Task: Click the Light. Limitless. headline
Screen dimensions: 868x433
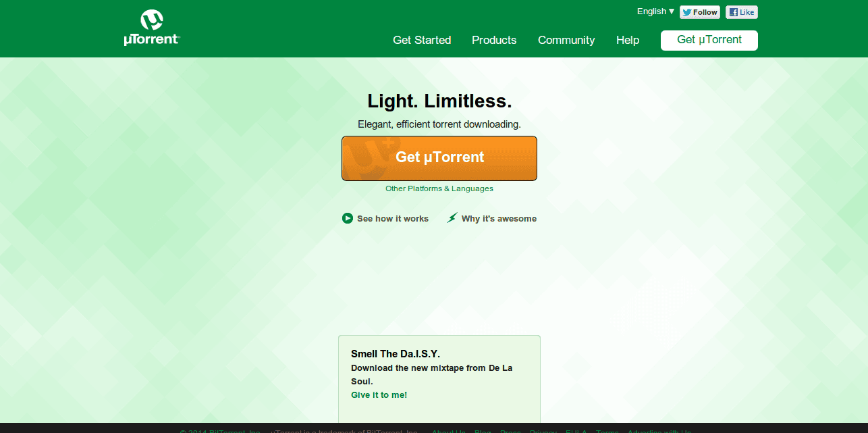Action: pos(439,101)
